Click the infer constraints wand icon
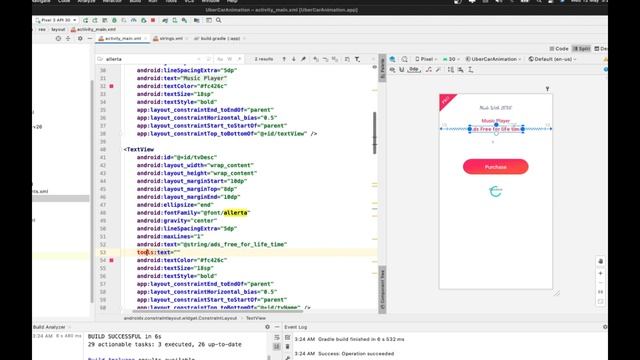 (438, 70)
